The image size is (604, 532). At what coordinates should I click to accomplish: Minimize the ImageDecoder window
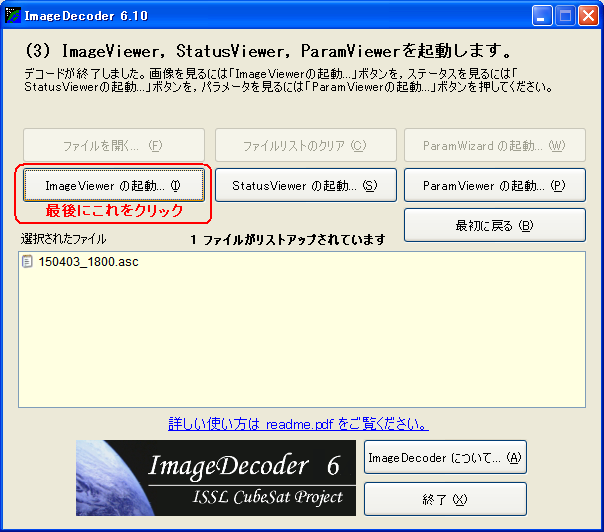(x=542, y=16)
